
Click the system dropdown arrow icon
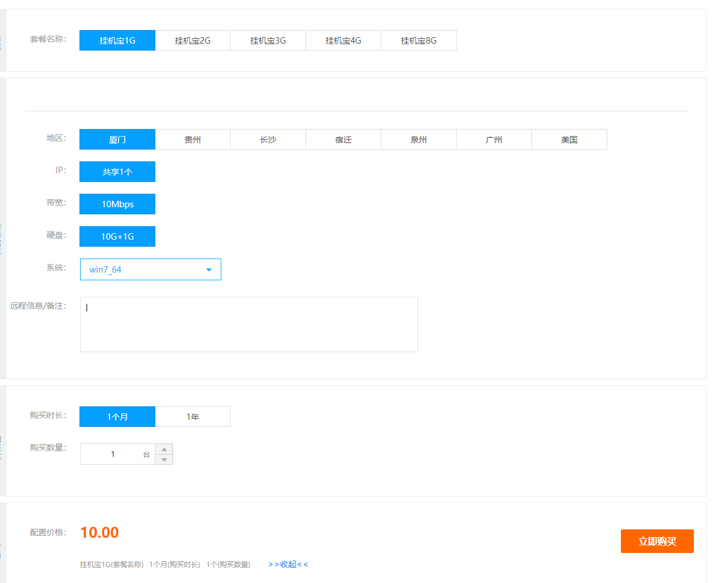(209, 270)
